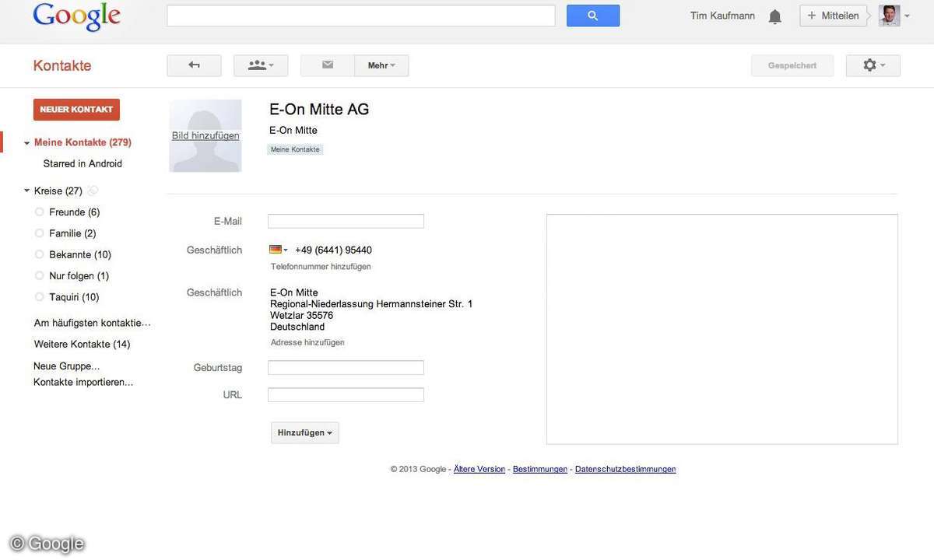Go back with the arrow button

194,65
